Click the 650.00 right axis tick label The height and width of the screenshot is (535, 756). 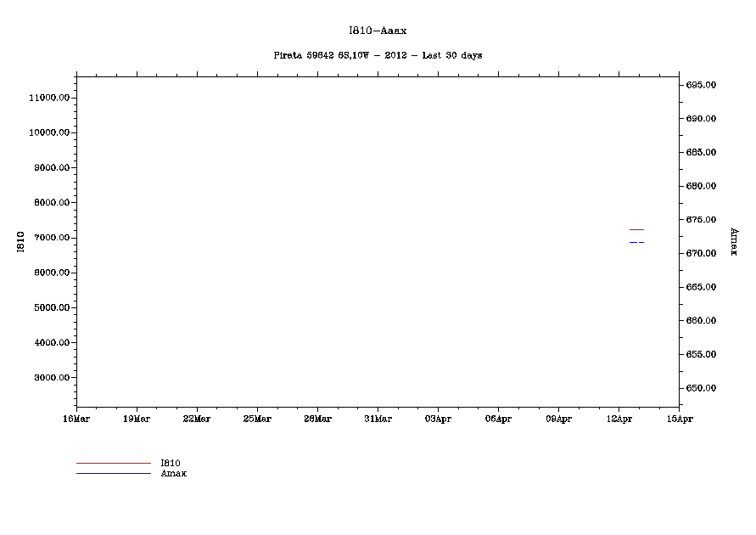(x=702, y=389)
